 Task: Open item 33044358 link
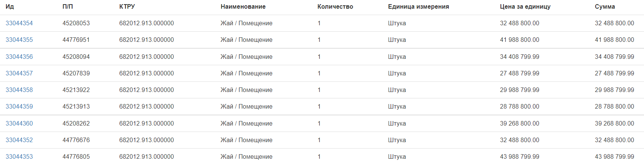coord(19,90)
